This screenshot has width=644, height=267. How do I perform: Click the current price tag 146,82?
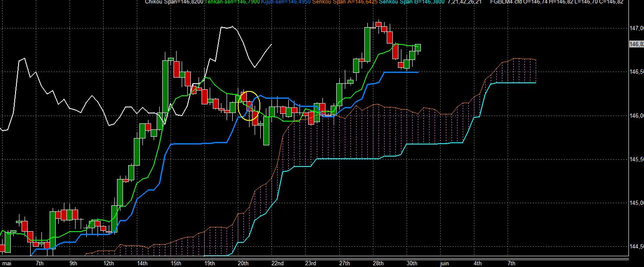click(637, 44)
